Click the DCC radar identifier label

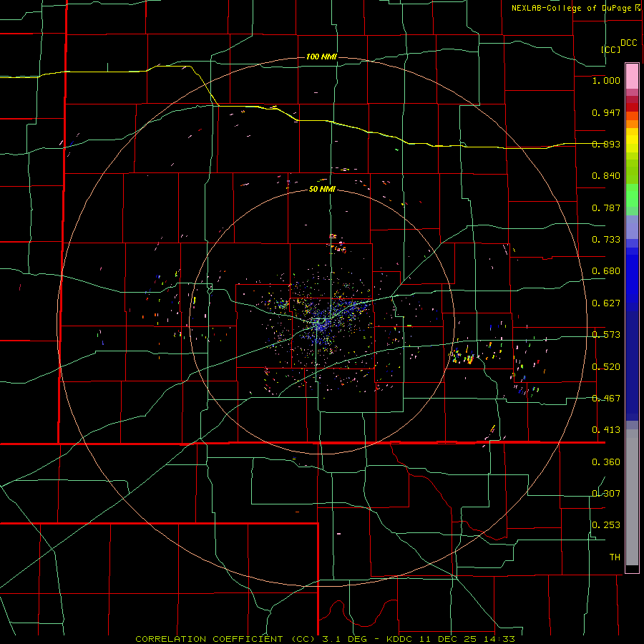[x=628, y=43]
